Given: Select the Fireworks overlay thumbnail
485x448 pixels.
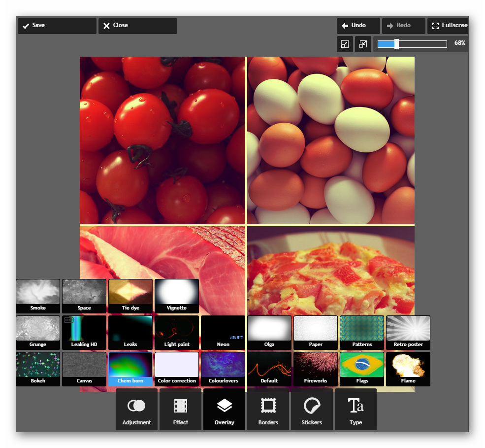Looking at the screenshot, I should (x=316, y=369).
